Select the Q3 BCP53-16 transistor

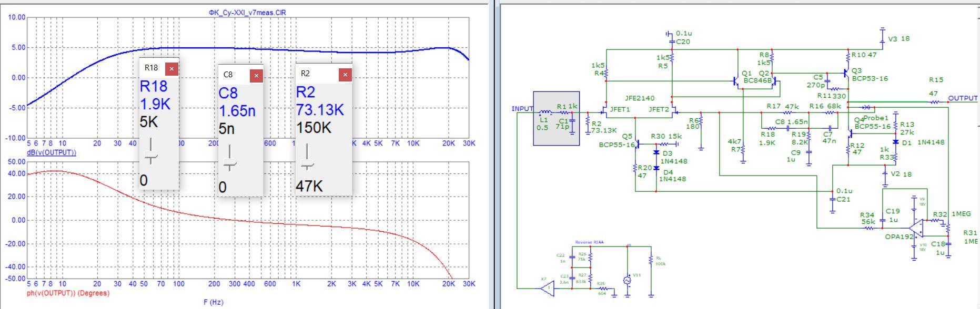(846, 73)
